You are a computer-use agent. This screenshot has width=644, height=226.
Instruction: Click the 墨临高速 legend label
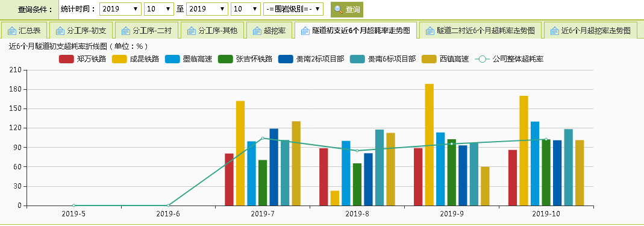tap(197, 59)
